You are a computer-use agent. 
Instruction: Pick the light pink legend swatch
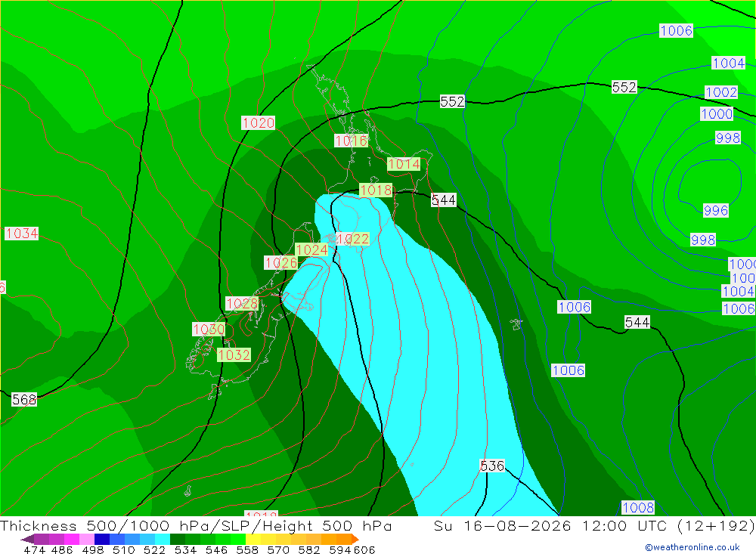pyautogui.click(x=87, y=539)
